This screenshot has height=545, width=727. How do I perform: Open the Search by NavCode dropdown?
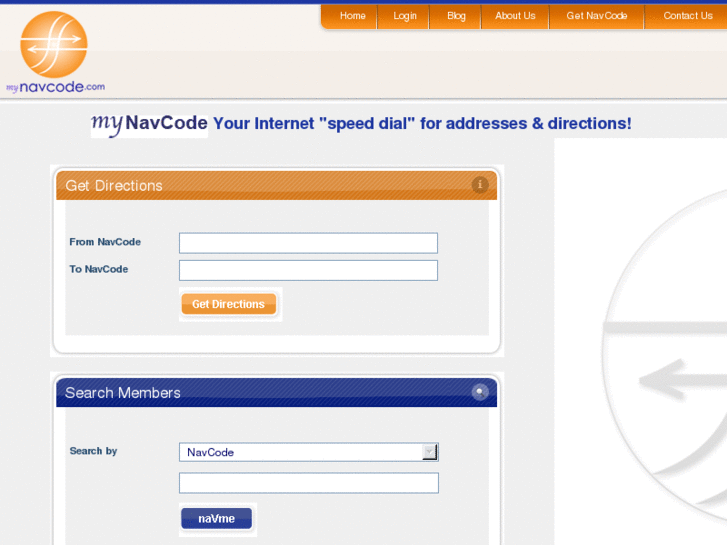tap(309, 452)
